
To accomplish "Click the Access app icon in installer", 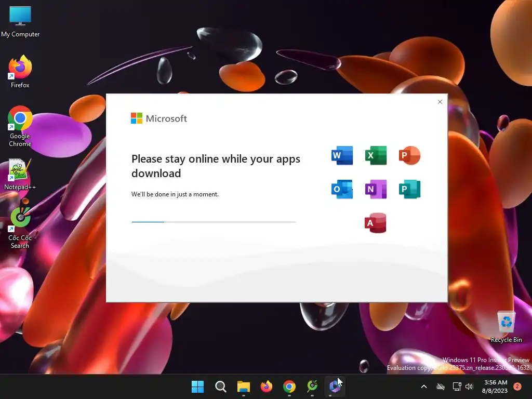I will pos(376,223).
